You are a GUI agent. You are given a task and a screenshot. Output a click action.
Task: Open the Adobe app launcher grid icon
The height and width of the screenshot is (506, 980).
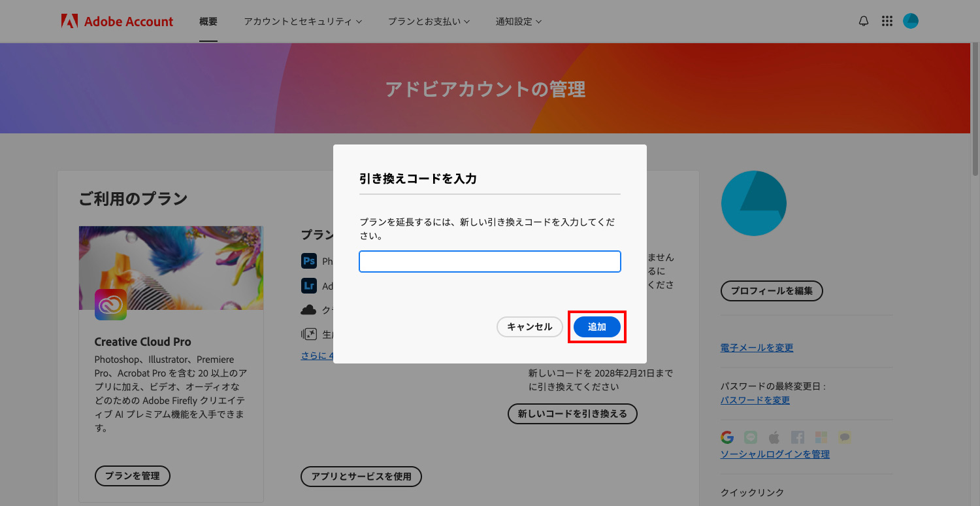pos(887,20)
